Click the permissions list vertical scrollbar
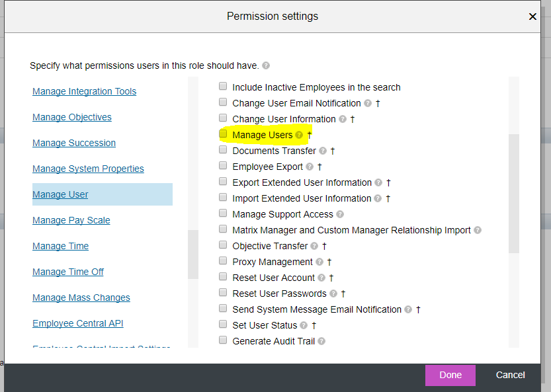 coord(514,194)
